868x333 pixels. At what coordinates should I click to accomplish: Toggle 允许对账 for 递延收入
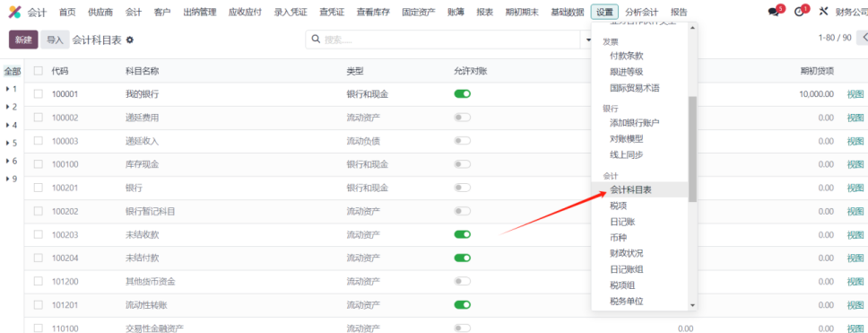[462, 141]
